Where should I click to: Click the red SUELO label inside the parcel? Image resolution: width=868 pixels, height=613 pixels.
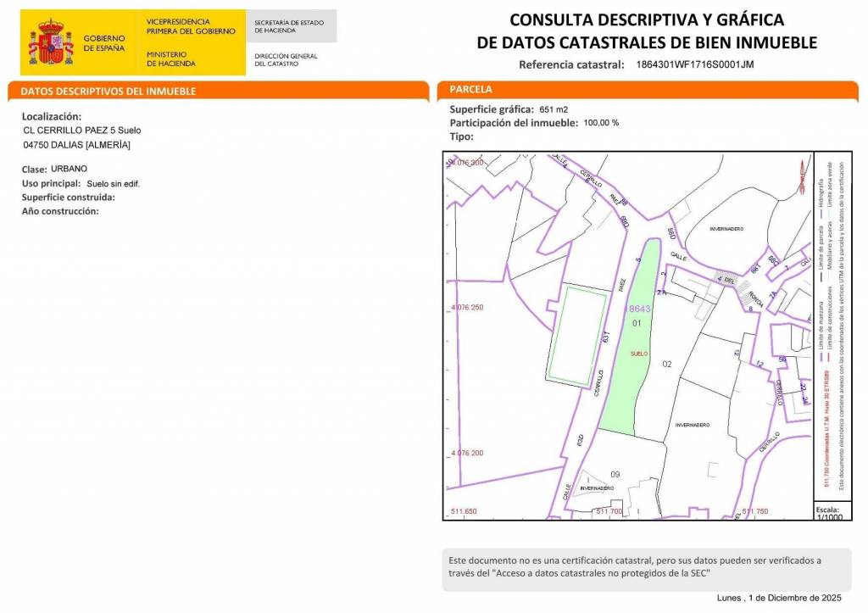(x=640, y=353)
